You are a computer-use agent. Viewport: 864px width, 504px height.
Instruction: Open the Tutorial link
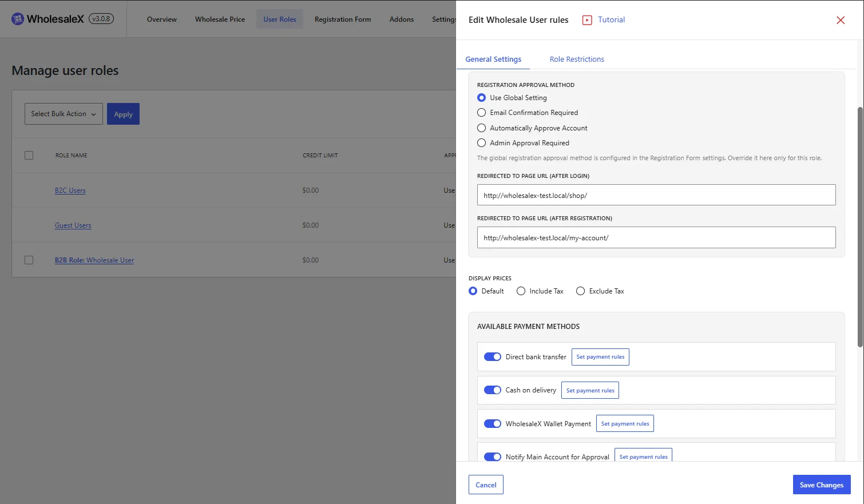(x=611, y=19)
